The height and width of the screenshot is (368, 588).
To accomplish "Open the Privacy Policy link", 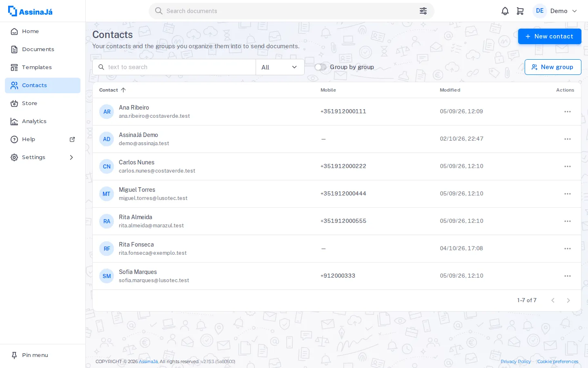I will [516, 361].
